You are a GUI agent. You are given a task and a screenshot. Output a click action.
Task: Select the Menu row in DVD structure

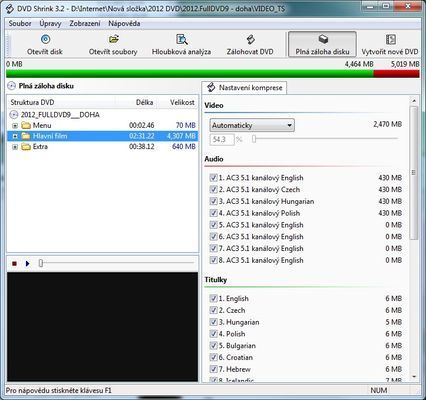pyautogui.click(x=102, y=126)
